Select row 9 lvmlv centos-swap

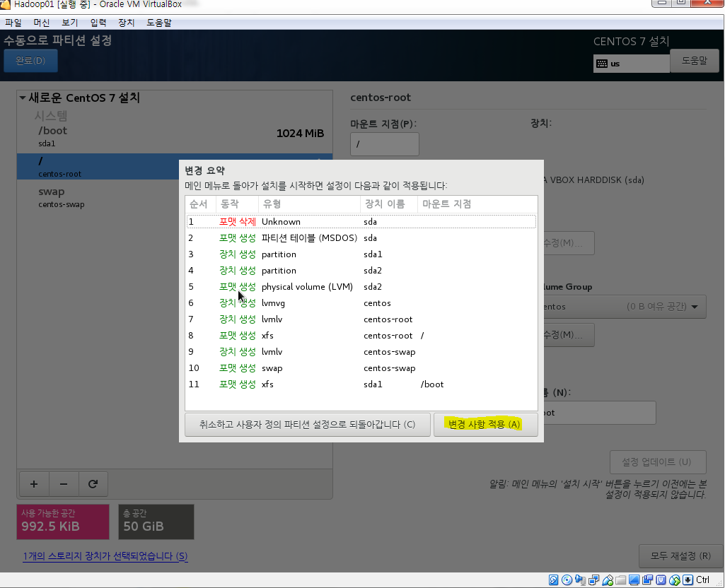coord(361,351)
